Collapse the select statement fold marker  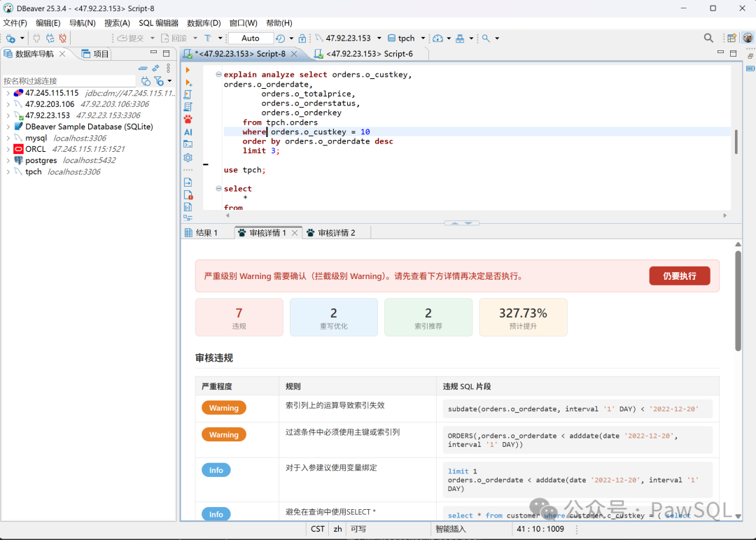[218, 188]
